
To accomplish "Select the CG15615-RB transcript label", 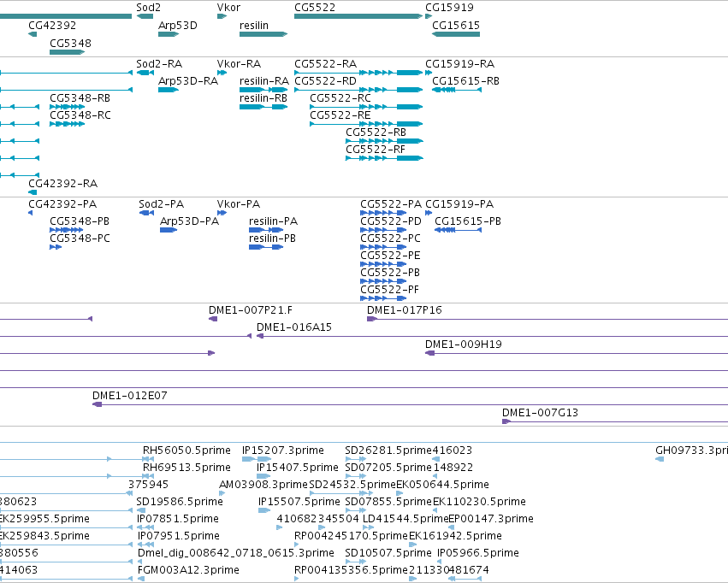I will pos(465,80).
